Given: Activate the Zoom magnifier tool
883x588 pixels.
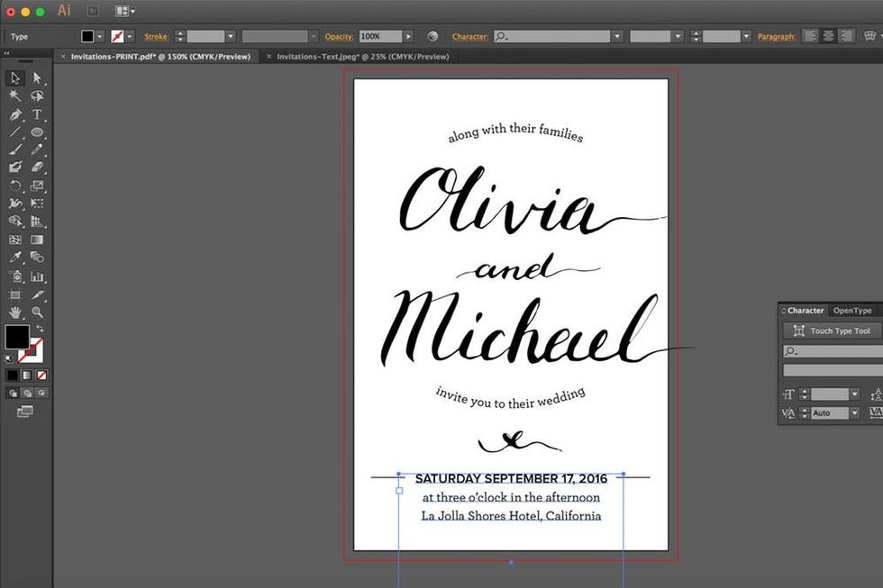Looking at the screenshot, I should pyautogui.click(x=37, y=312).
